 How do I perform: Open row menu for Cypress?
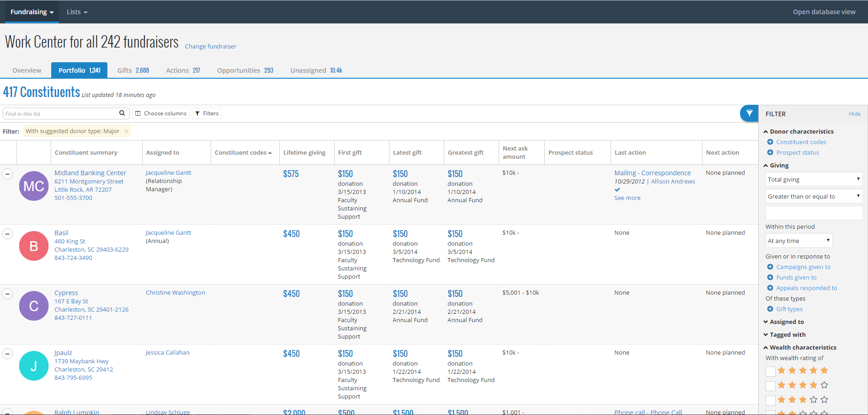point(7,294)
